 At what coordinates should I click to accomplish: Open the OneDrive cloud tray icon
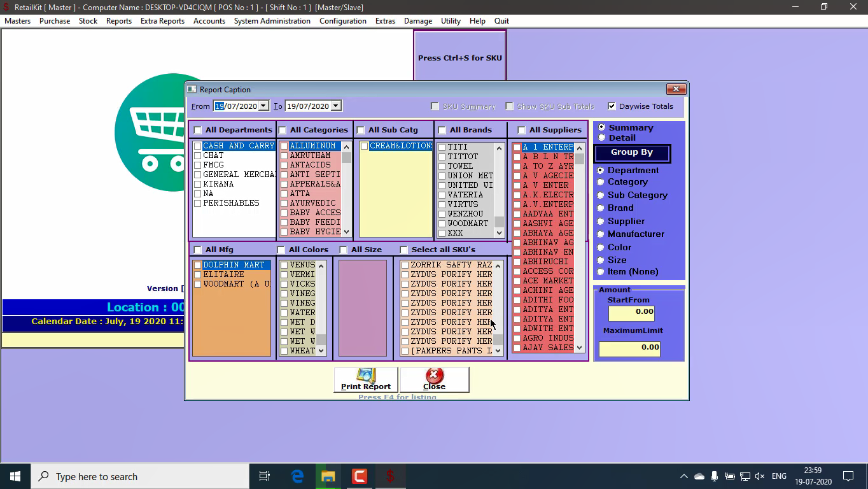click(699, 476)
